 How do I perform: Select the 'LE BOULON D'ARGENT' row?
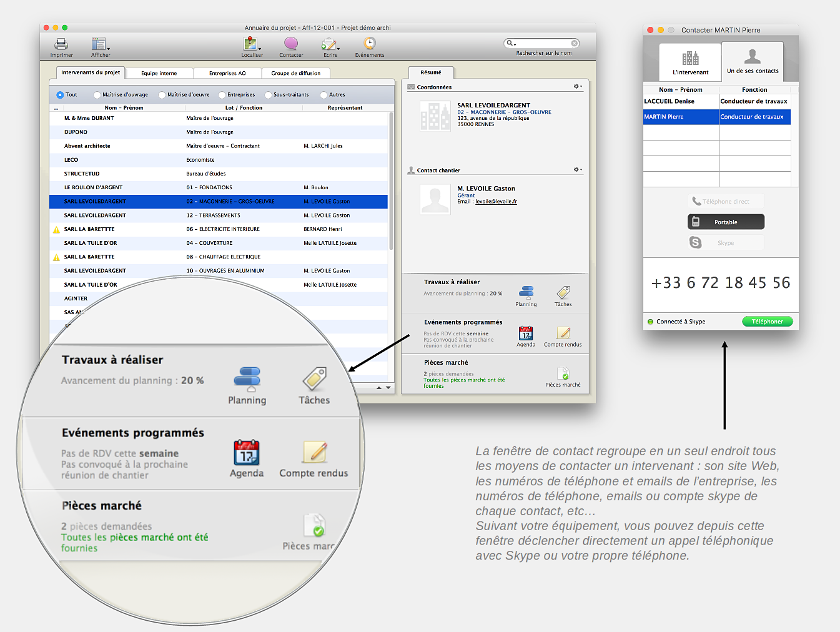click(x=219, y=187)
